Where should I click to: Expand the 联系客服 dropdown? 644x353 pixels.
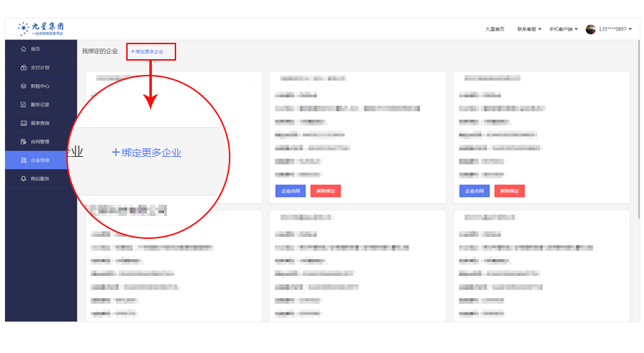click(529, 29)
